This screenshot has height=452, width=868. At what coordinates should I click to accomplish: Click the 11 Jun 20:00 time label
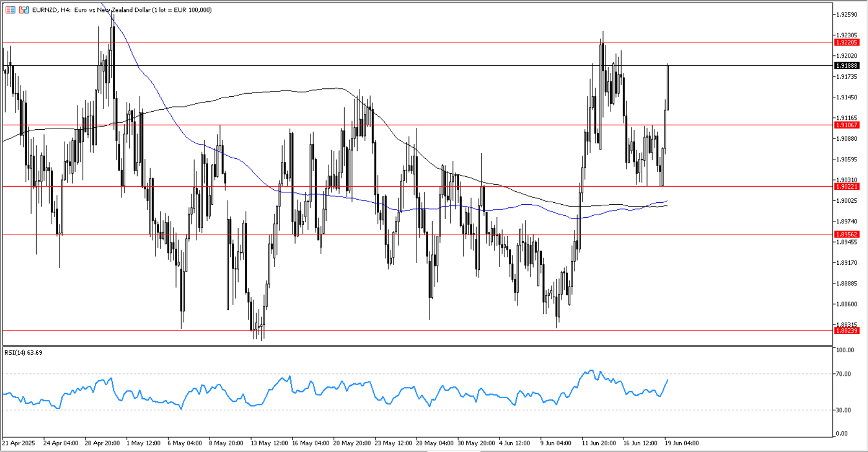[x=599, y=443]
